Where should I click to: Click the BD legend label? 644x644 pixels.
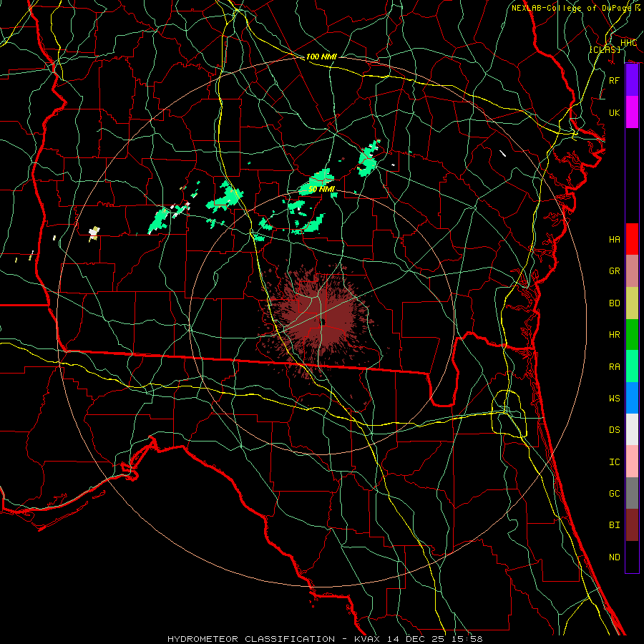coord(614,303)
